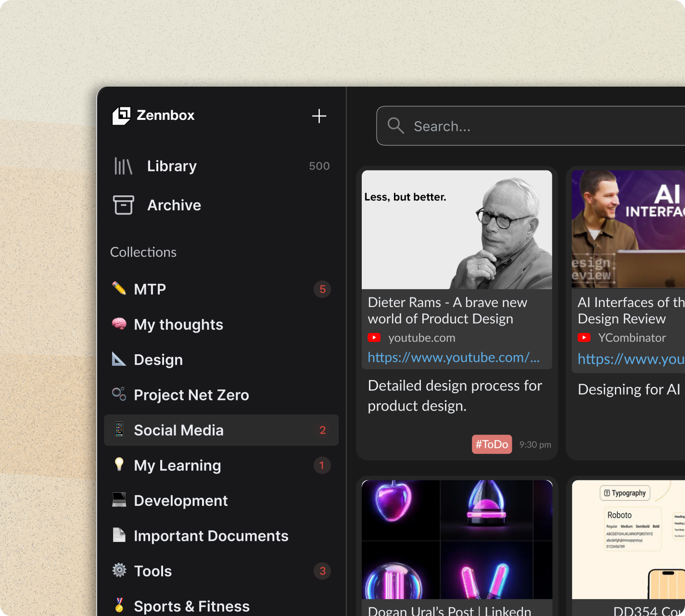Screen dimensions: 685x616
Task: Open the Typography Roboto thumbnail
Action: [x=628, y=539]
